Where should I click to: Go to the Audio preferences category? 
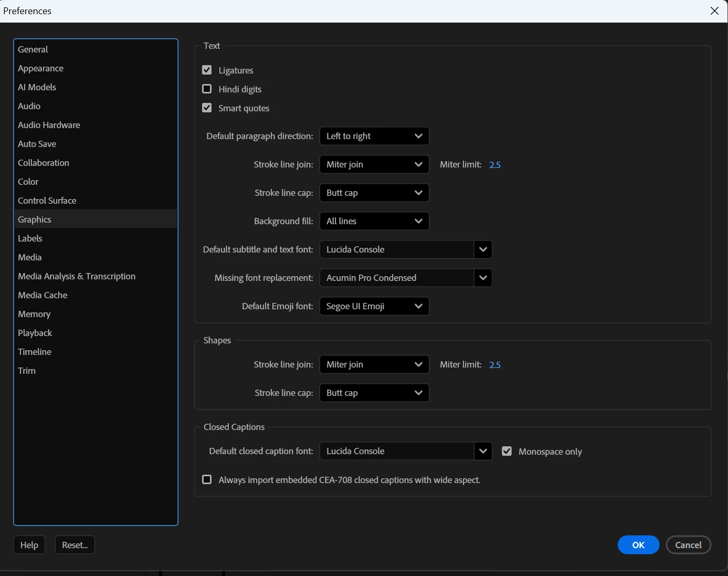click(96, 106)
